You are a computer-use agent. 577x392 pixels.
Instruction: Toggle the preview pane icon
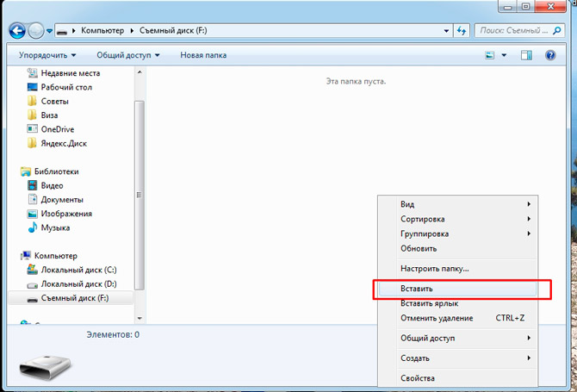click(527, 55)
